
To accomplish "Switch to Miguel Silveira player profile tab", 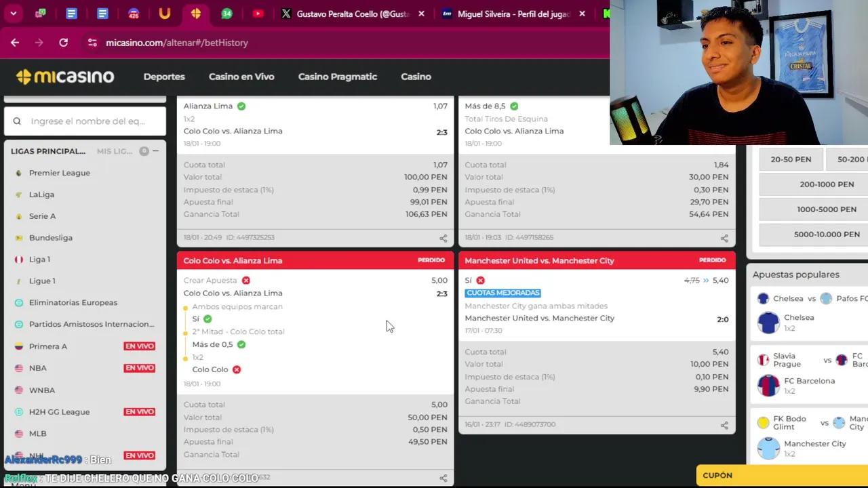I will (x=507, y=14).
